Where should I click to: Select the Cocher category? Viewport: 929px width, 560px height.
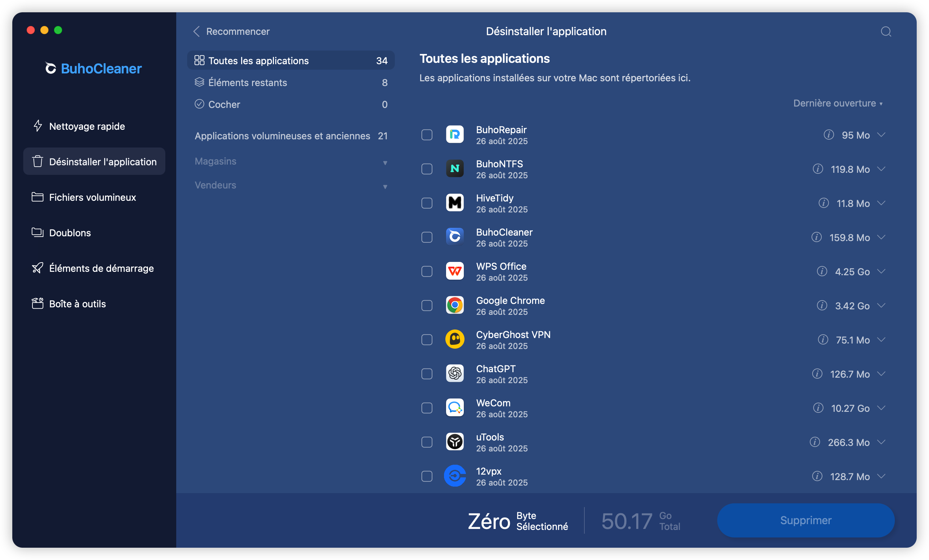(x=291, y=104)
